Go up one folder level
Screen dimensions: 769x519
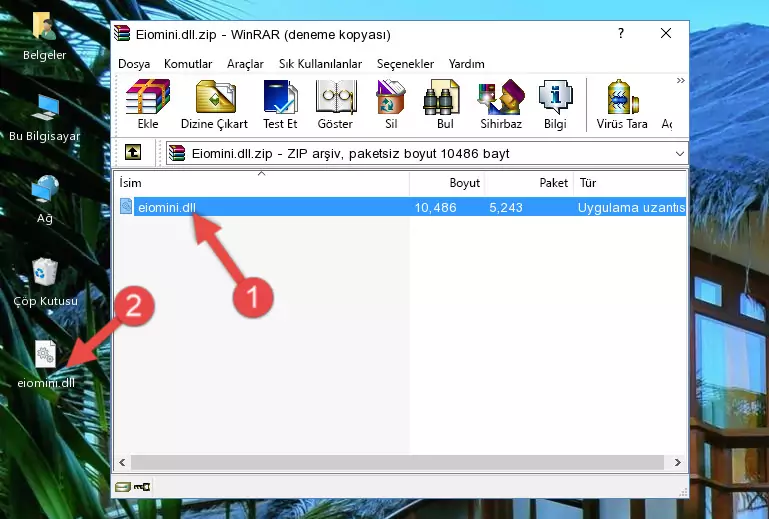click(x=133, y=153)
